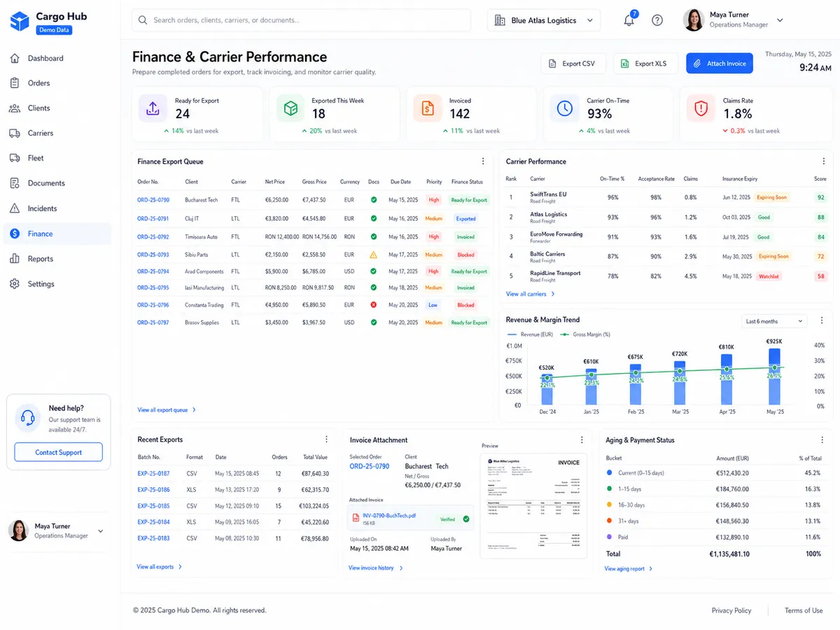Open the Carriers sidebar section
The height and width of the screenshot is (630, 840).
tap(41, 133)
